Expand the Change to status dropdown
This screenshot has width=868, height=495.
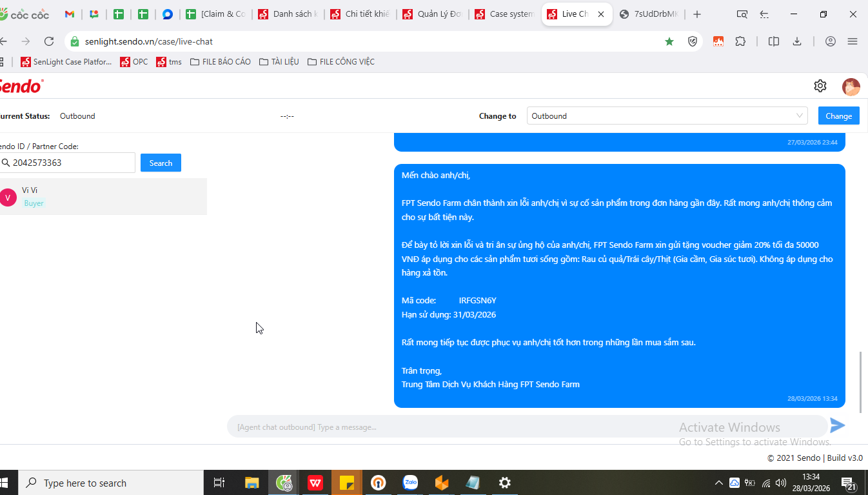tap(667, 116)
